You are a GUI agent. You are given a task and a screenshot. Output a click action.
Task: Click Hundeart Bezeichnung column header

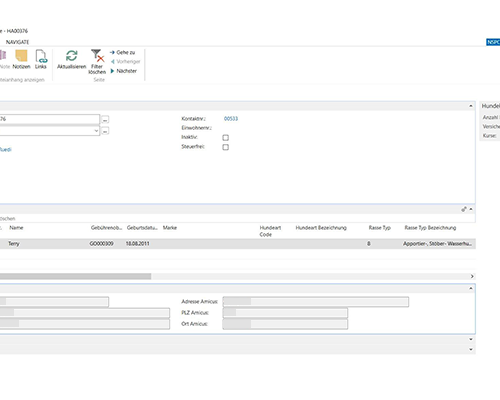pyautogui.click(x=321, y=228)
